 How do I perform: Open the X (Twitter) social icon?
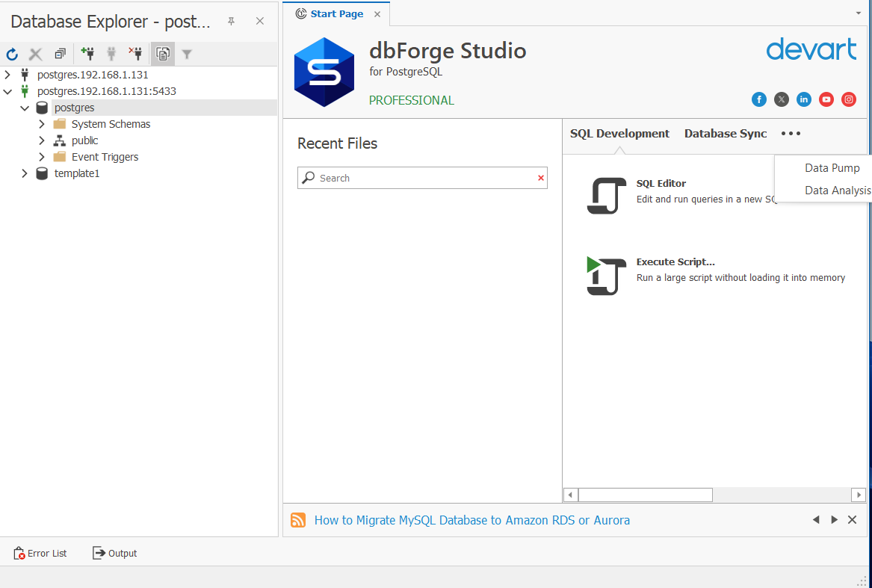[x=782, y=99]
